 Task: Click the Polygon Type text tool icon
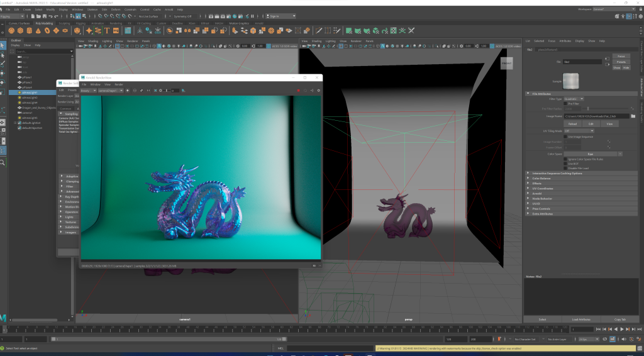point(107,31)
